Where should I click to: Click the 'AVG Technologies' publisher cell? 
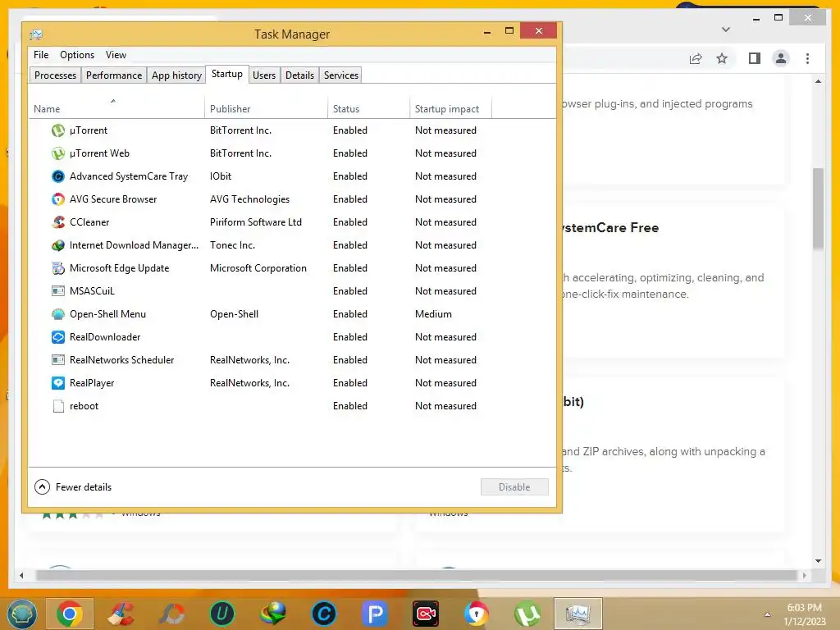(x=249, y=199)
